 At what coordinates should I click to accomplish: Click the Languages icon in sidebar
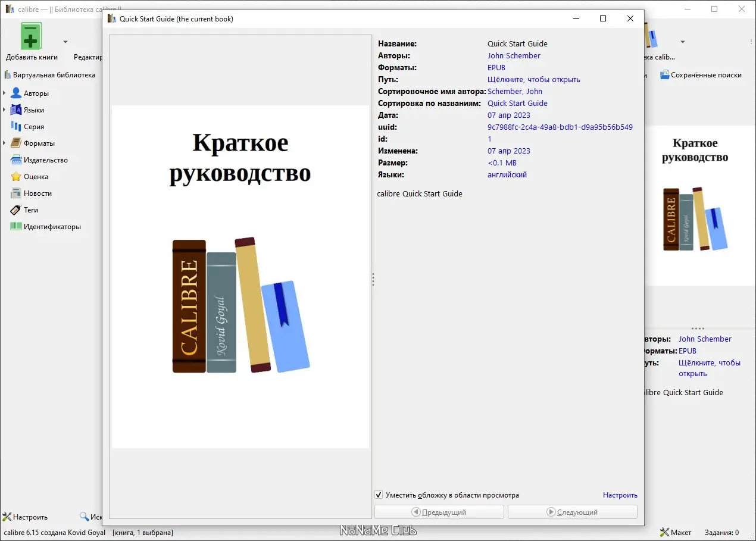tap(15, 110)
